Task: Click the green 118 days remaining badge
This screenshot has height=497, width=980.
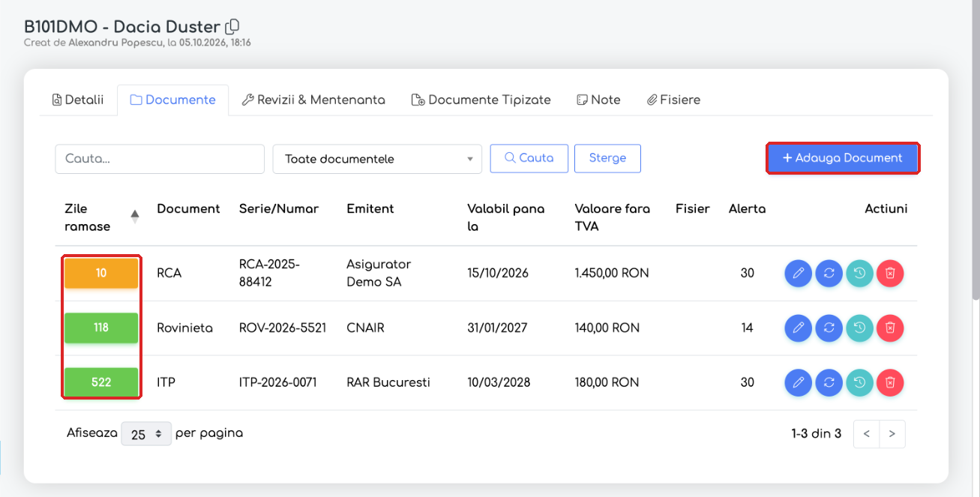Action: click(101, 328)
